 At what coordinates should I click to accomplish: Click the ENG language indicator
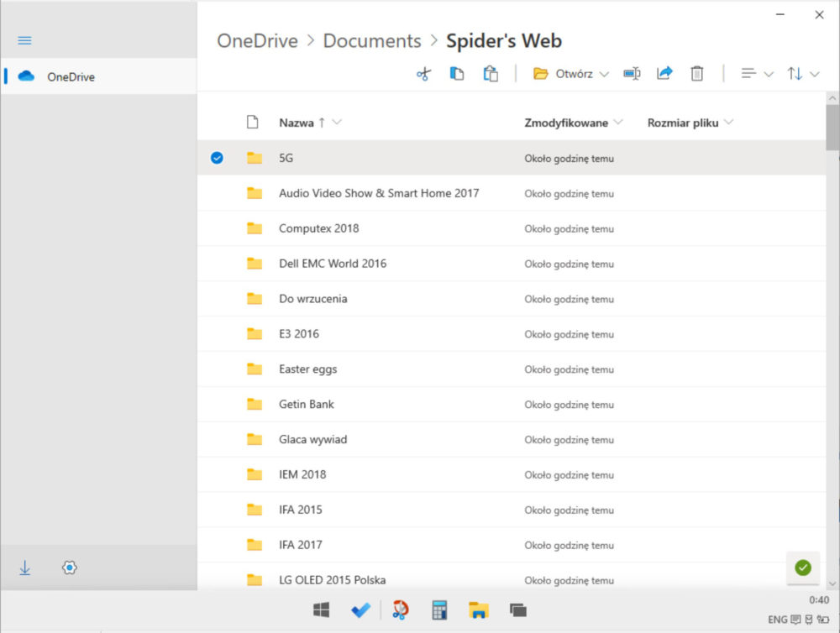777,620
